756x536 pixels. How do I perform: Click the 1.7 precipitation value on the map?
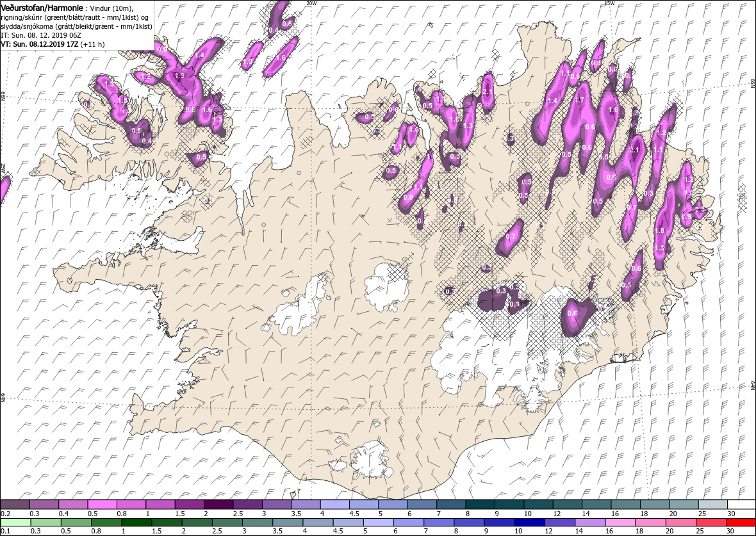coord(580,101)
